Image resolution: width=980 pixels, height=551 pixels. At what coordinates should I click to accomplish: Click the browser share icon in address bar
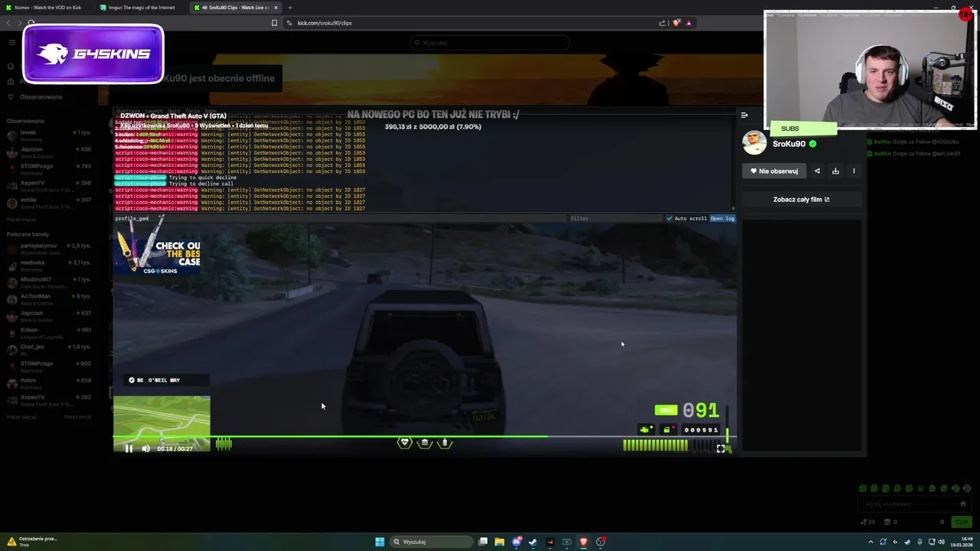[x=662, y=23]
